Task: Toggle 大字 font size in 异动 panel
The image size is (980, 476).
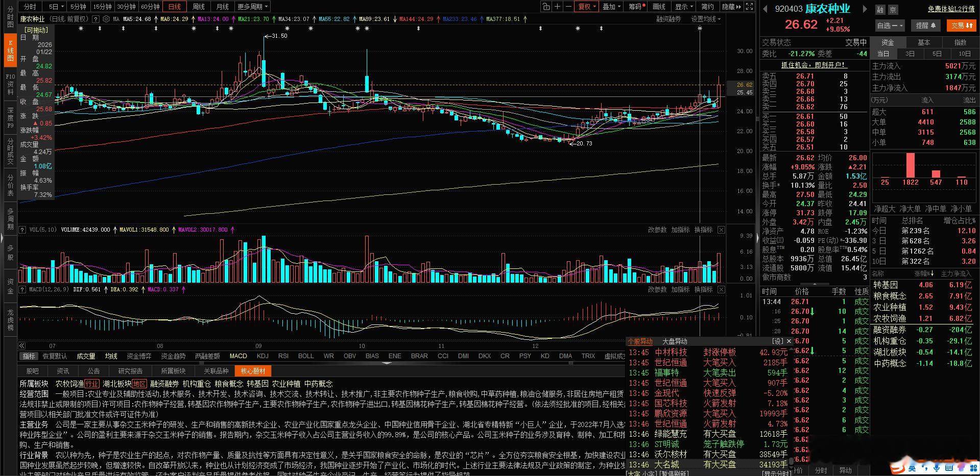Action: [x=634, y=474]
